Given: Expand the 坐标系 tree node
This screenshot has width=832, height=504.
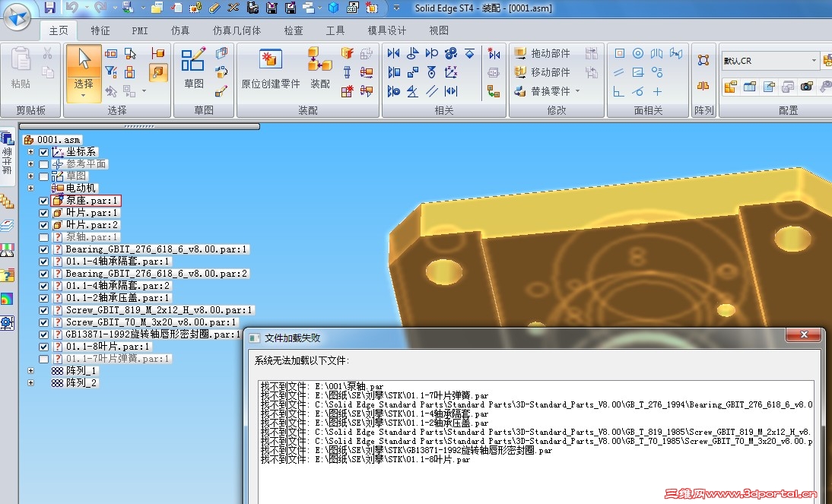Looking at the screenshot, I should [x=30, y=152].
